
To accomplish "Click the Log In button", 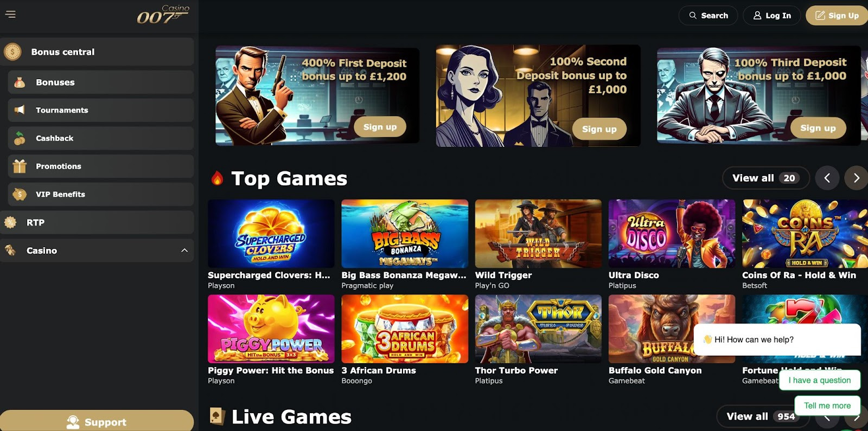I will [x=771, y=16].
